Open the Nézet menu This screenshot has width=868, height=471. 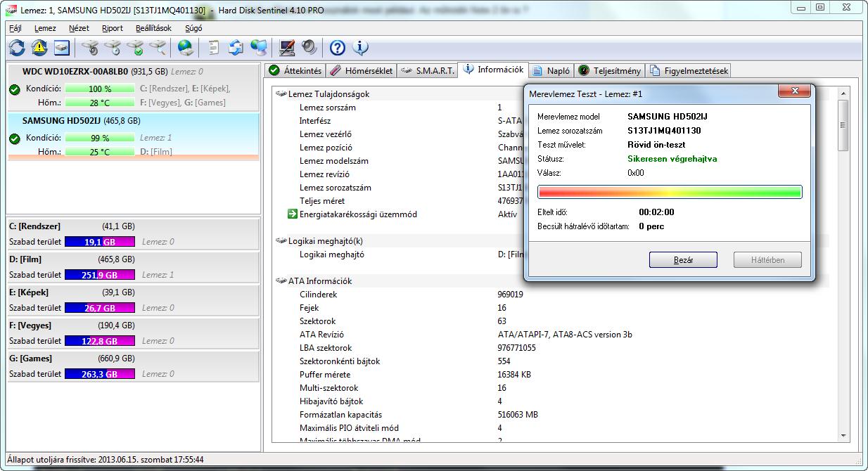79,28
